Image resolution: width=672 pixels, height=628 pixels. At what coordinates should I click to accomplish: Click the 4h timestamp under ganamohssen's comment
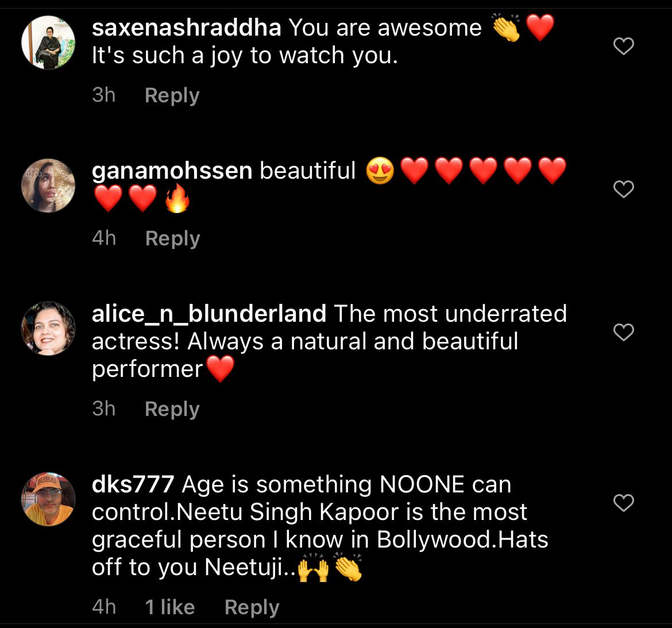(104, 238)
